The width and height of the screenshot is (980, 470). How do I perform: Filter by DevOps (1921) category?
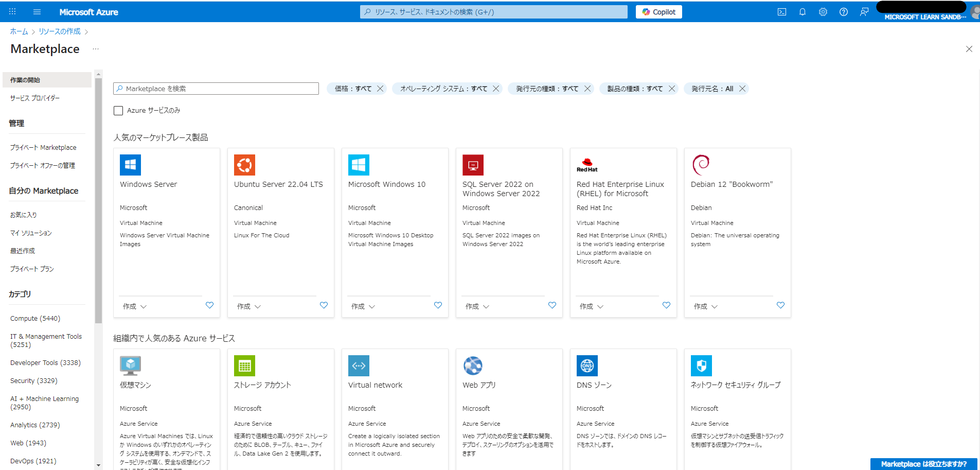click(x=33, y=461)
